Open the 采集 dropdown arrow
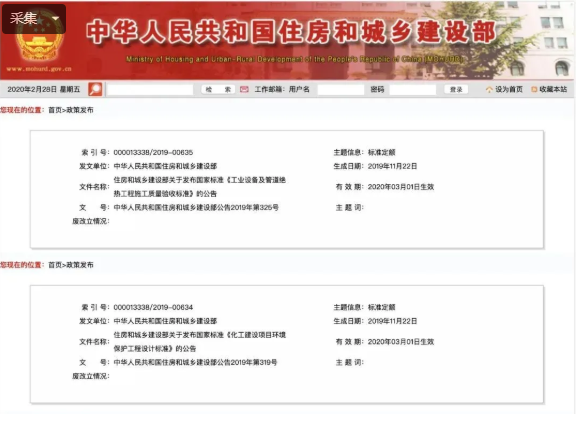Viewport: 579px width, 427px height. coord(55,18)
